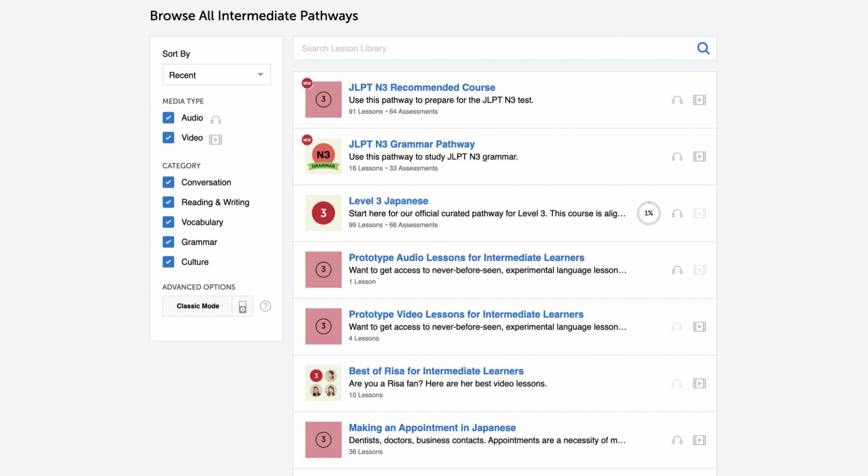Uncheck the Audio media type checkbox
The height and width of the screenshot is (476, 868).
click(168, 118)
